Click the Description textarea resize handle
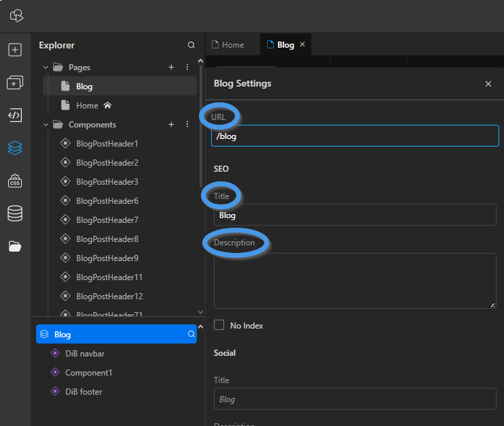504x426 pixels. coord(492,305)
